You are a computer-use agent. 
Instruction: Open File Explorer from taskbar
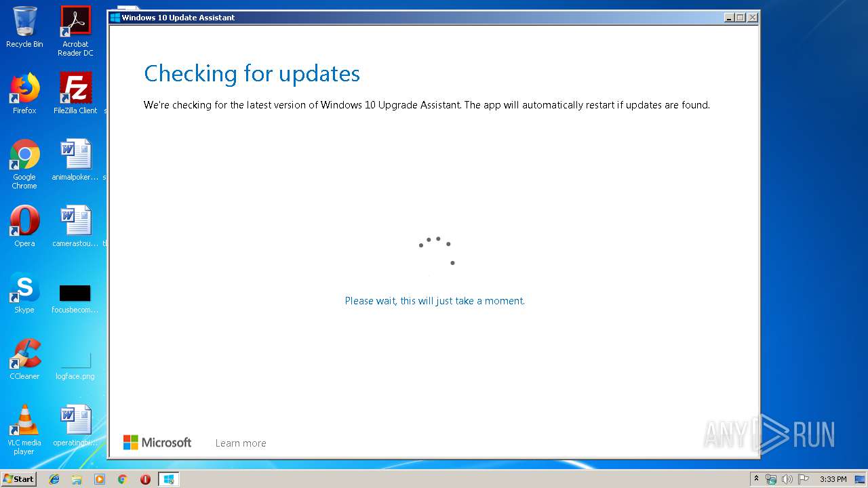pos(77,479)
